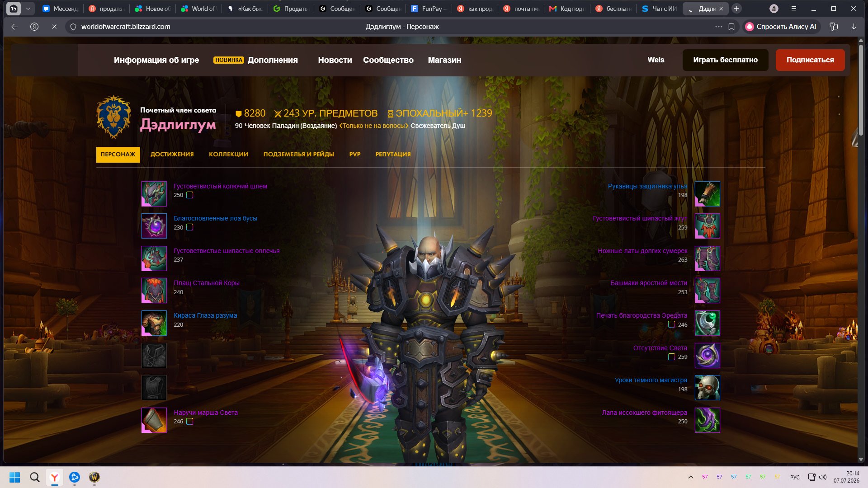The width and height of the screenshot is (868, 488).
Task: Open browser downloads icon
Action: pos(854,27)
